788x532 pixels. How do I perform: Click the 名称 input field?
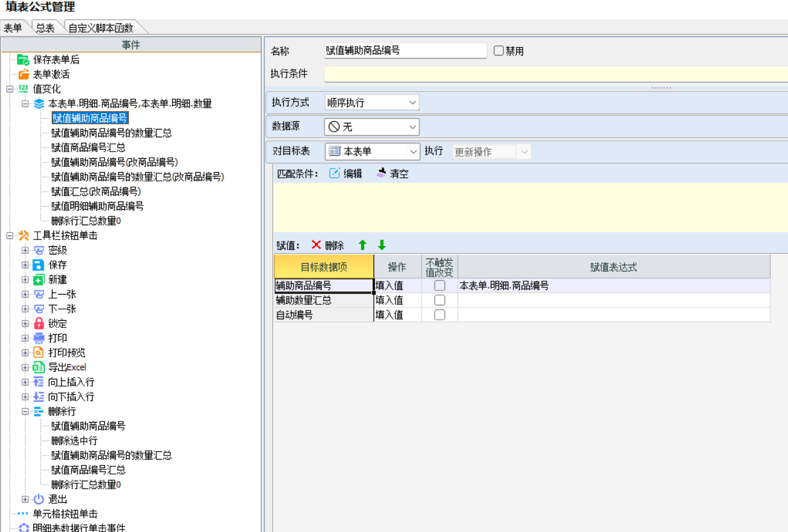[x=405, y=50]
